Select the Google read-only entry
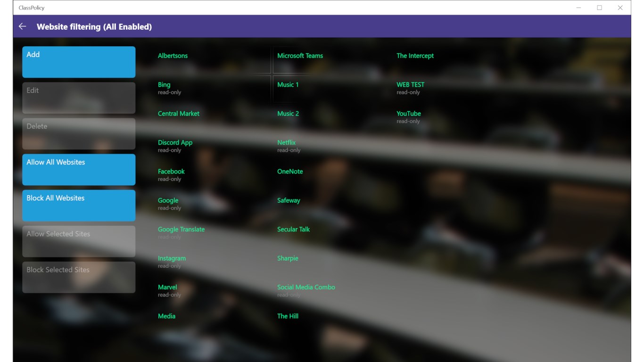Viewport: 644px width, 362px height. point(169,204)
